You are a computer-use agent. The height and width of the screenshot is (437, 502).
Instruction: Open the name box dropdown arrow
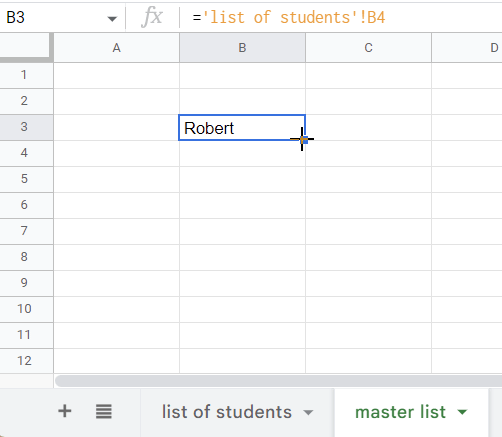pyautogui.click(x=112, y=19)
